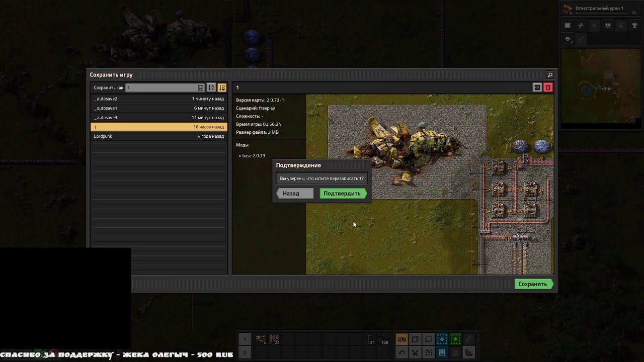Select the _autosave3 save
This screenshot has height=362, width=644.
(159, 118)
